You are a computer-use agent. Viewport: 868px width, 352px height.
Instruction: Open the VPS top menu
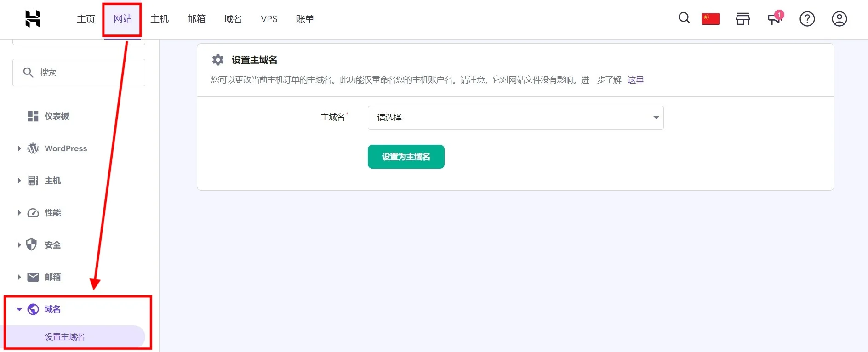pos(269,19)
